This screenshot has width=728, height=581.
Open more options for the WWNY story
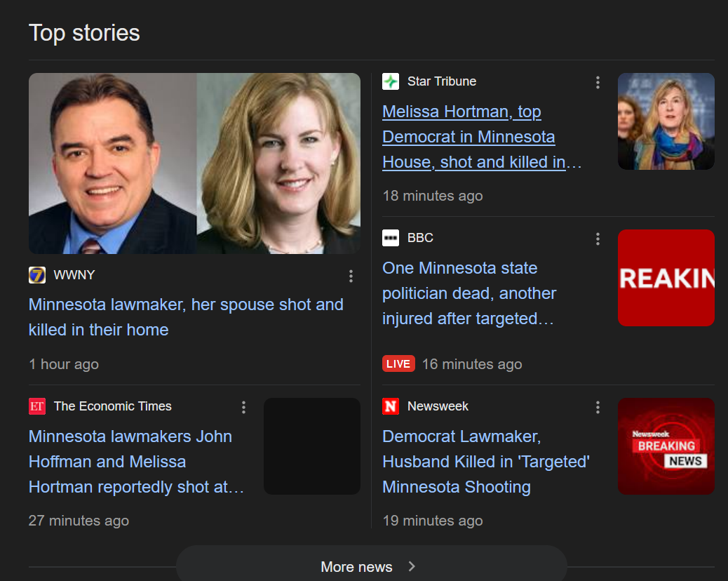[351, 276]
